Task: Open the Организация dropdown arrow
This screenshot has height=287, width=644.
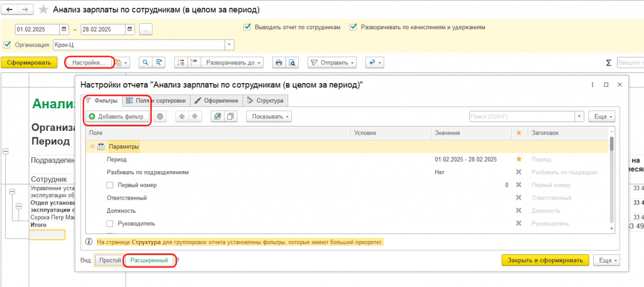Action: [229, 45]
